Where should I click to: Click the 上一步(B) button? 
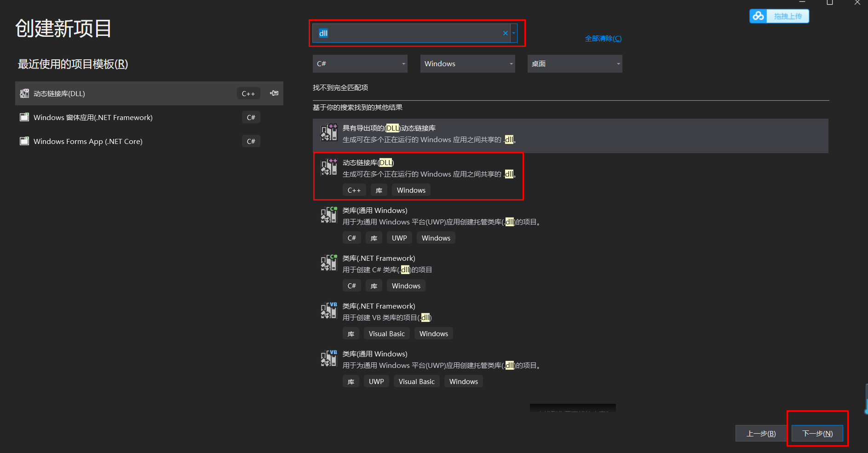(x=761, y=433)
